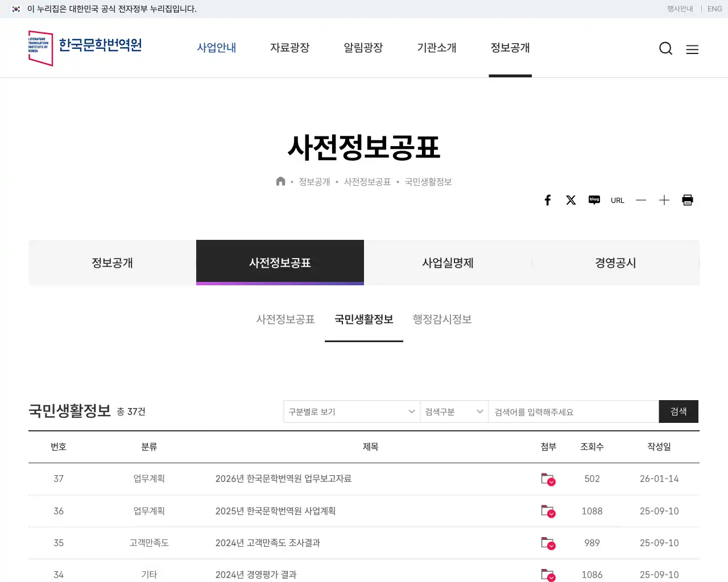Click the Korean flag icon in top banner

click(16, 9)
